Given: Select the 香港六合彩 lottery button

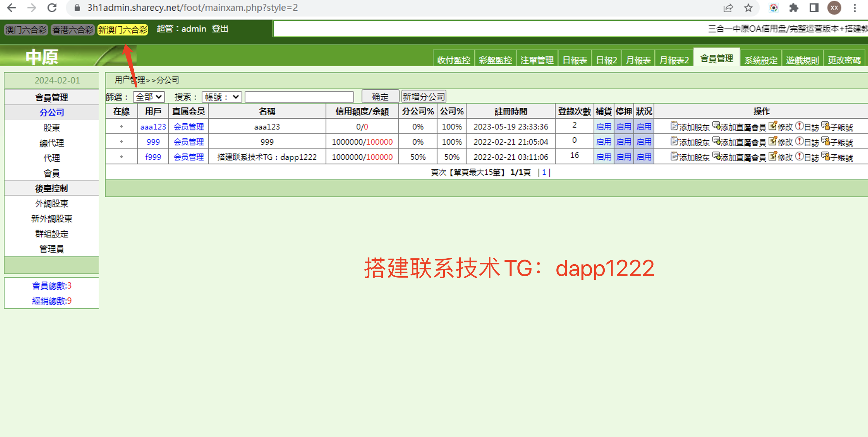Looking at the screenshot, I should (73, 30).
